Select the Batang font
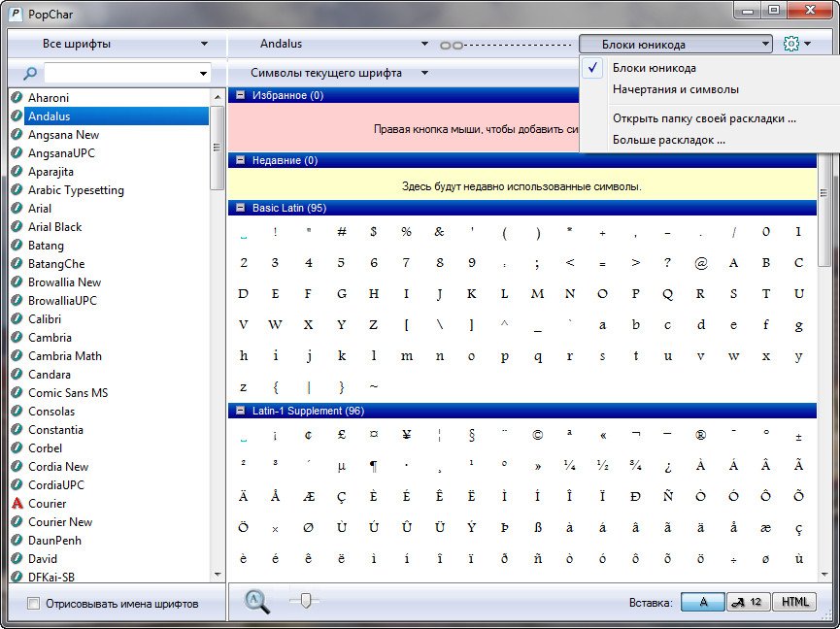The width and height of the screenshot is (840, 629). pyautogui.click(x=46, y=246)
